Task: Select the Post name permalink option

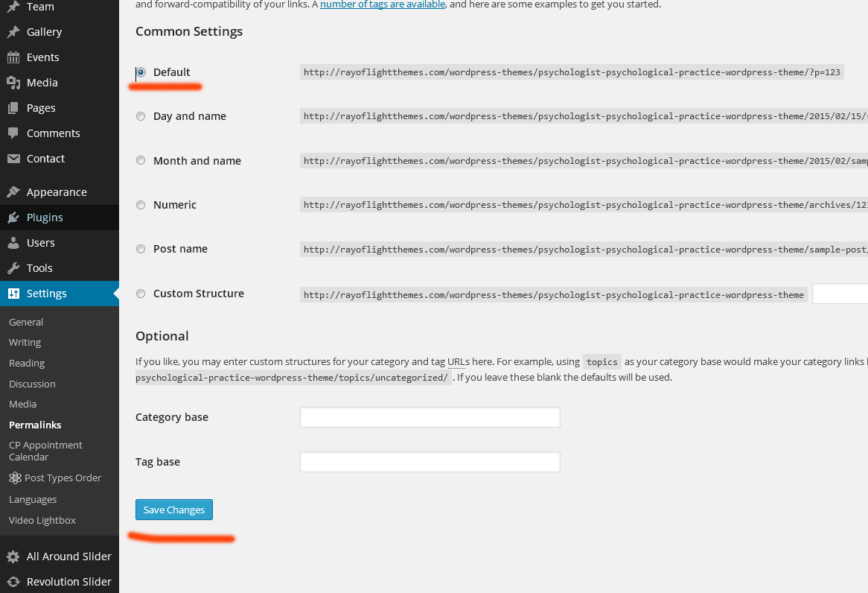Action: [141, 249]
